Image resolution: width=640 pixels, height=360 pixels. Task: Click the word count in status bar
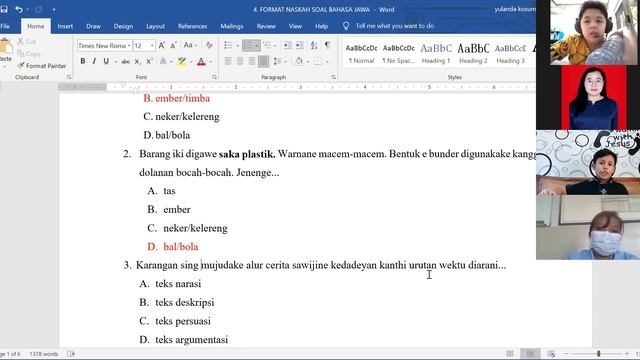click(44, 354)
